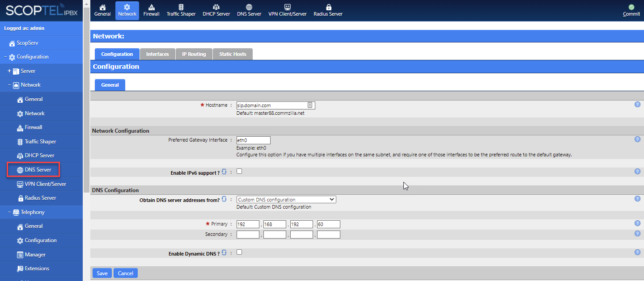The image size is (644, 281).
Task: Click the fourth octet of Secondary DNS
Action: (329, 235)
